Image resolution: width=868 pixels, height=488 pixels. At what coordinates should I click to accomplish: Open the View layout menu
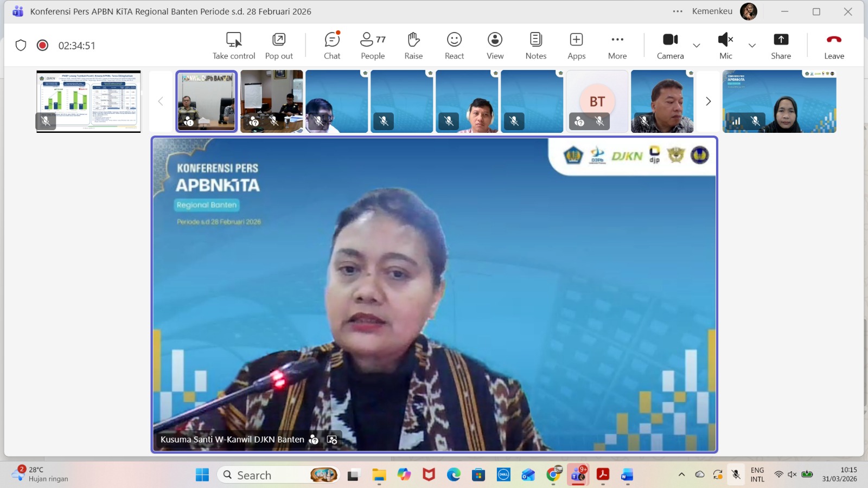click(495, 46)
